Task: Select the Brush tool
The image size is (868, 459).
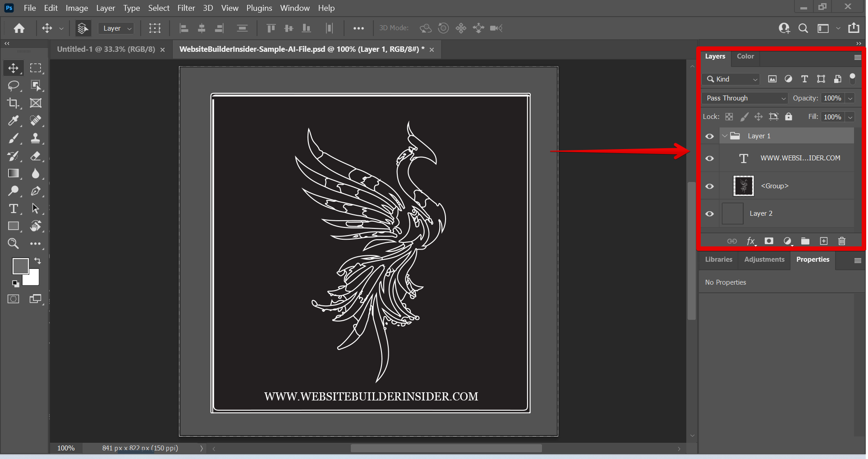Action: click(x=13, y=138)
